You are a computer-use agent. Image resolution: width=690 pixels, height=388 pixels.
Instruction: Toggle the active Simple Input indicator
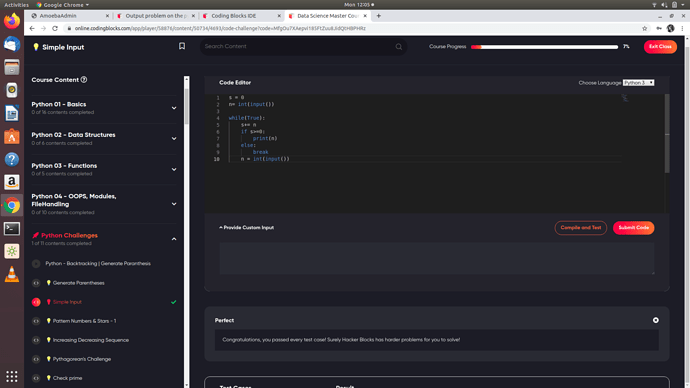(36, 302)
